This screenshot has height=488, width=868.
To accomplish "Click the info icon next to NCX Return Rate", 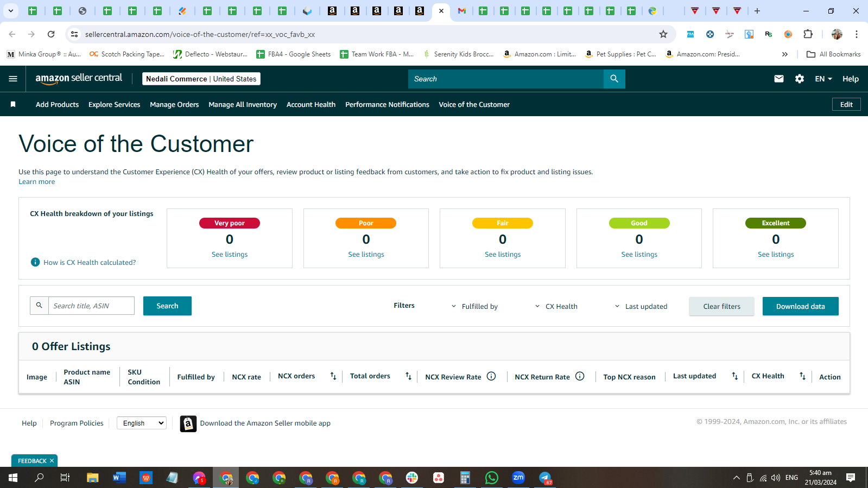I will pos(580,376).
